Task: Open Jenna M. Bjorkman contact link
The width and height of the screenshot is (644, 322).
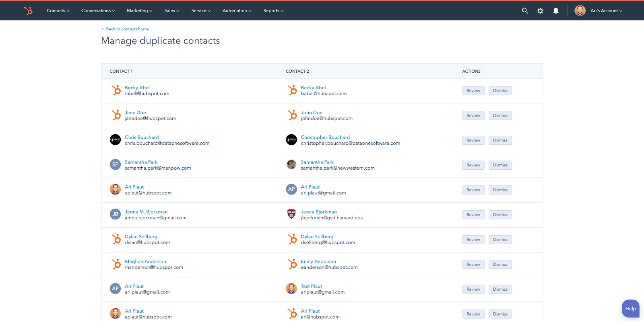Action: (146, 212)
